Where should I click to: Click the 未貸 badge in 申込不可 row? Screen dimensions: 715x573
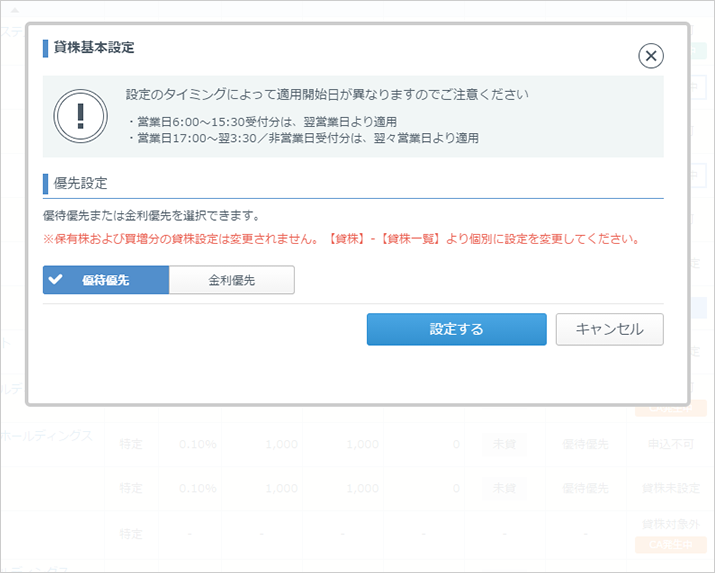[x=503, y=443]
